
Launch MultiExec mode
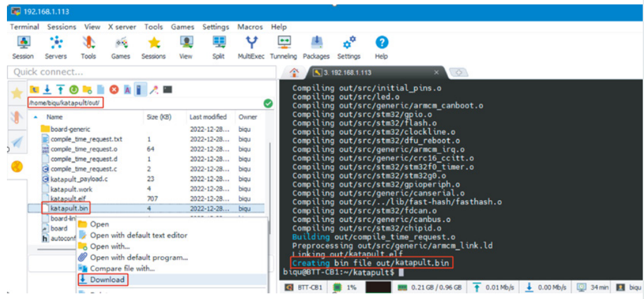click(x=251, y=47)
